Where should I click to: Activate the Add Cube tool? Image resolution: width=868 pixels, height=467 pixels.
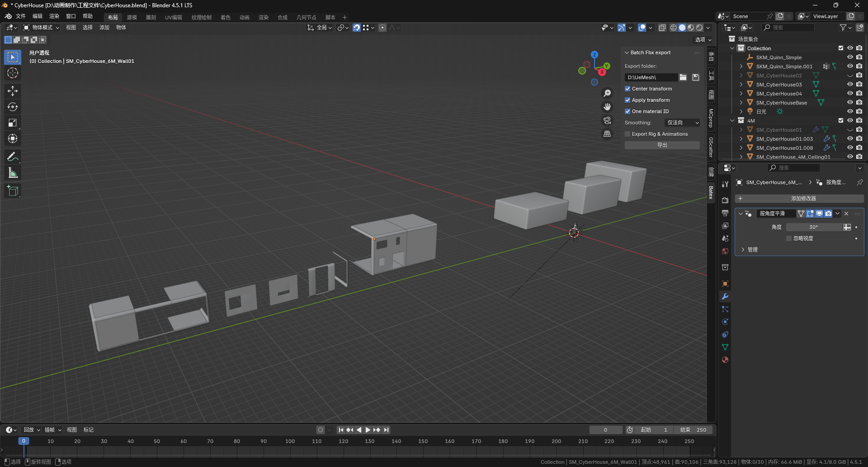(13, 191)
